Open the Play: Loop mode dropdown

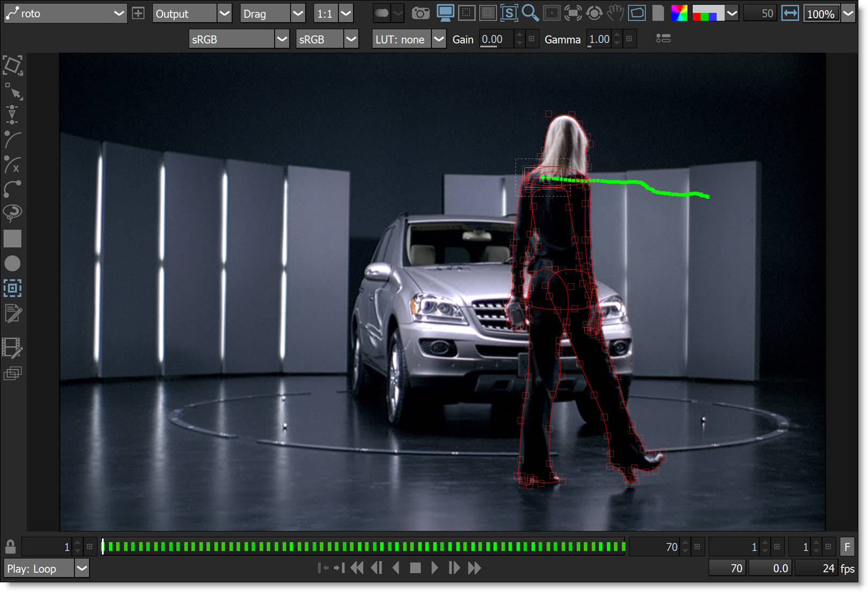click(x=82, y=568)
